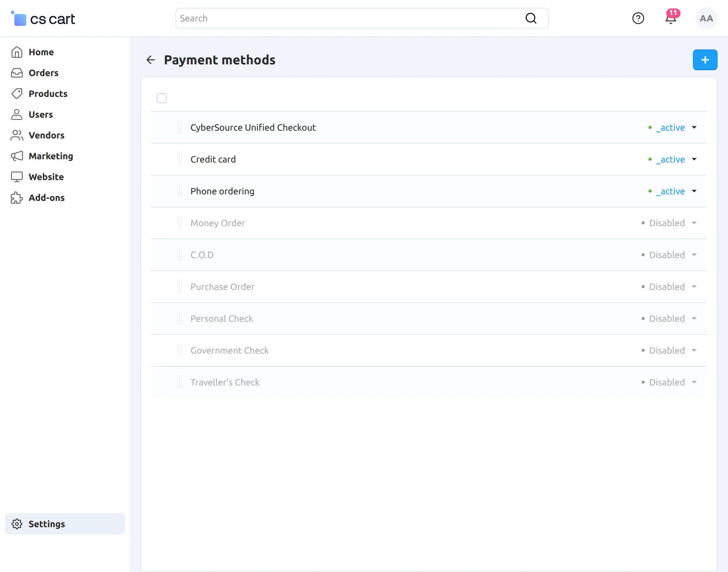Screen dimensions: 728x572
Task: Select the Website section in sidebar
Action: [17, 177]
